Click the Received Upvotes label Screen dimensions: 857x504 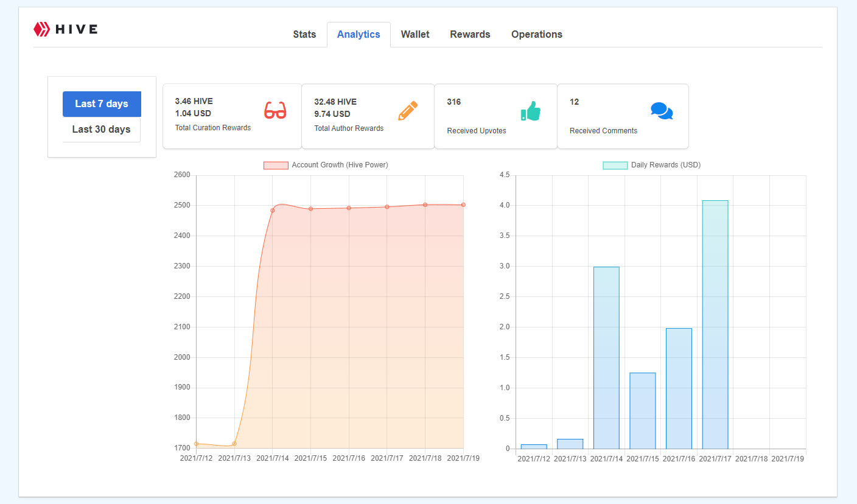(477, 131)
